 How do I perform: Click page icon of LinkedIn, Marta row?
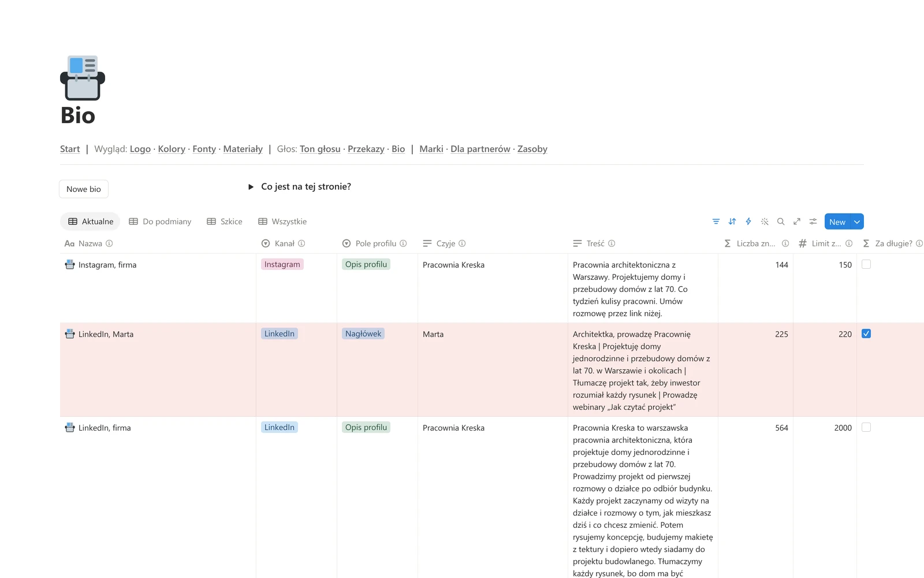70,334
